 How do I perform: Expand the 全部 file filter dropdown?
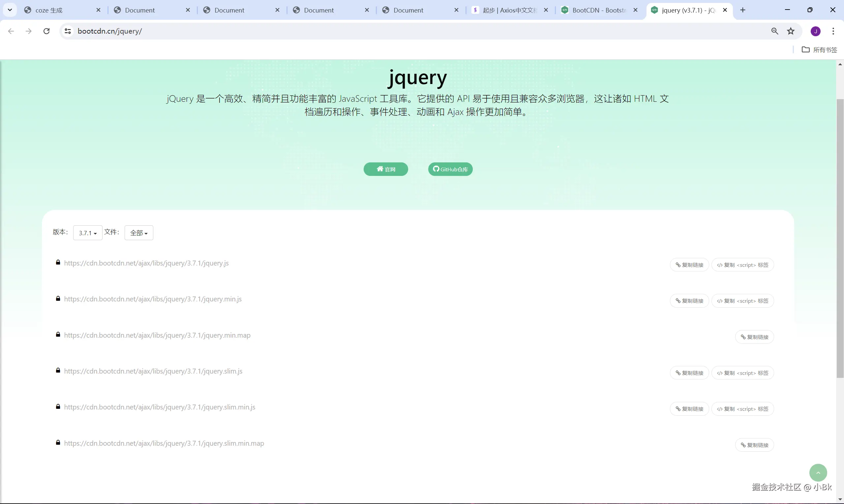coord(139,233)
